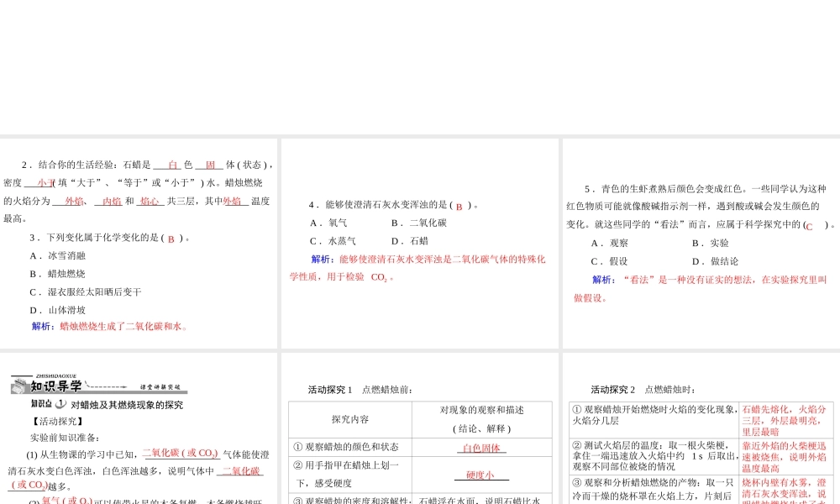Select option 'A. 氧气' in question 4
840x504 pixels.
tap(329, 223)
